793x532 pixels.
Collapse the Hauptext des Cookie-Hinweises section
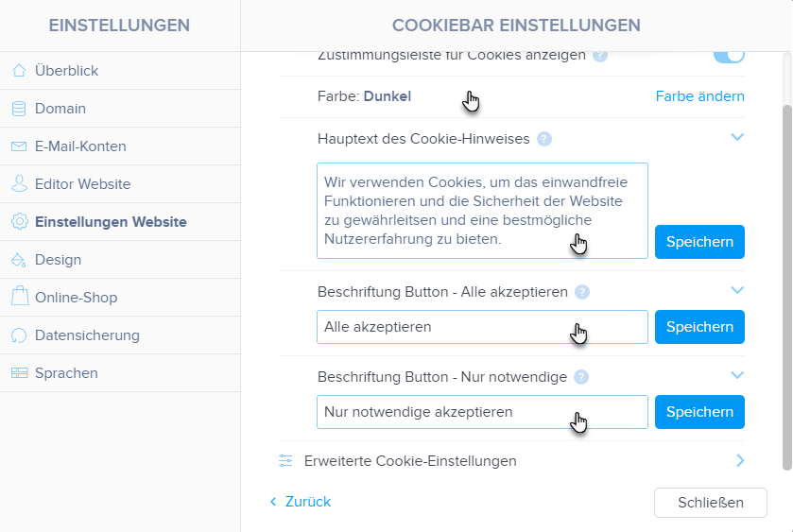738,137
